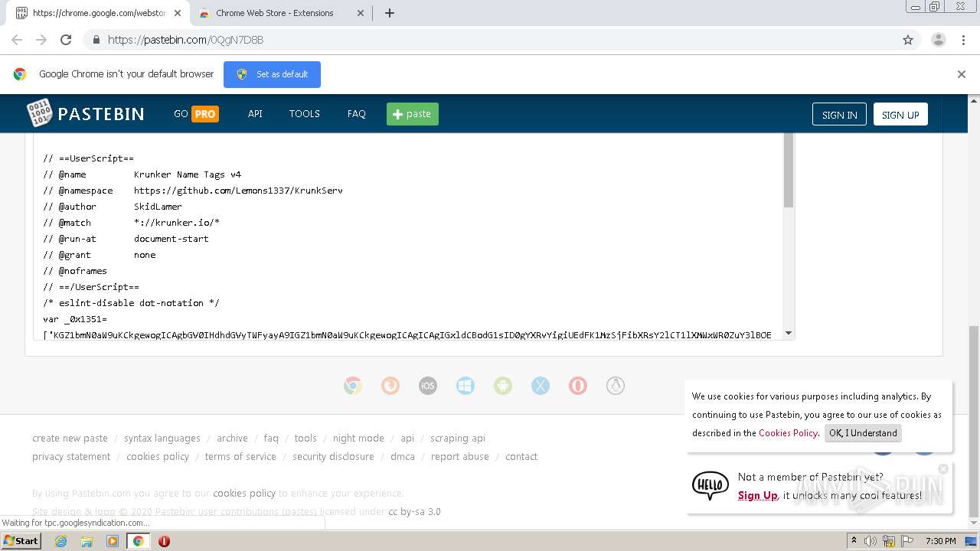Click the Pastebin logo icon
This screenshot has height=551, width=980.
[x=39, y=113]
